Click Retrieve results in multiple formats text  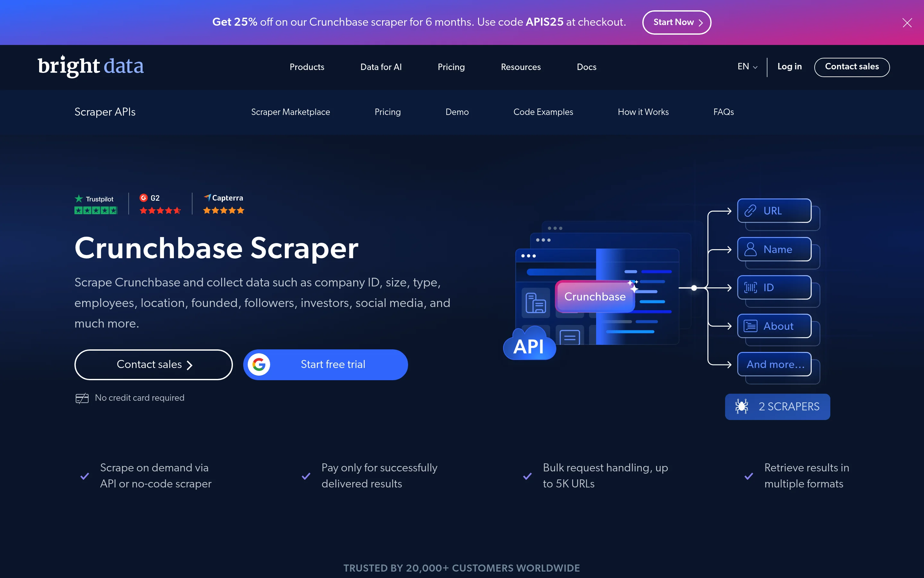(806, 476)
